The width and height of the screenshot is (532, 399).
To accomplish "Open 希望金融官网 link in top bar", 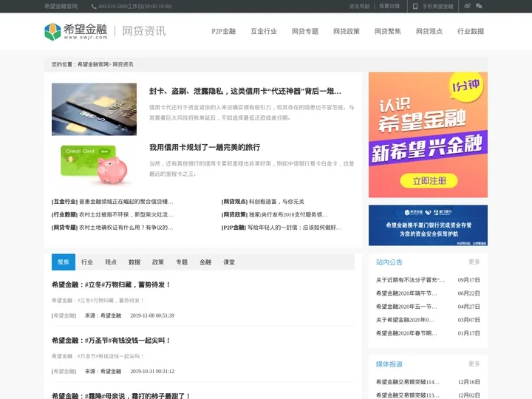I will (x=61, y=6).
